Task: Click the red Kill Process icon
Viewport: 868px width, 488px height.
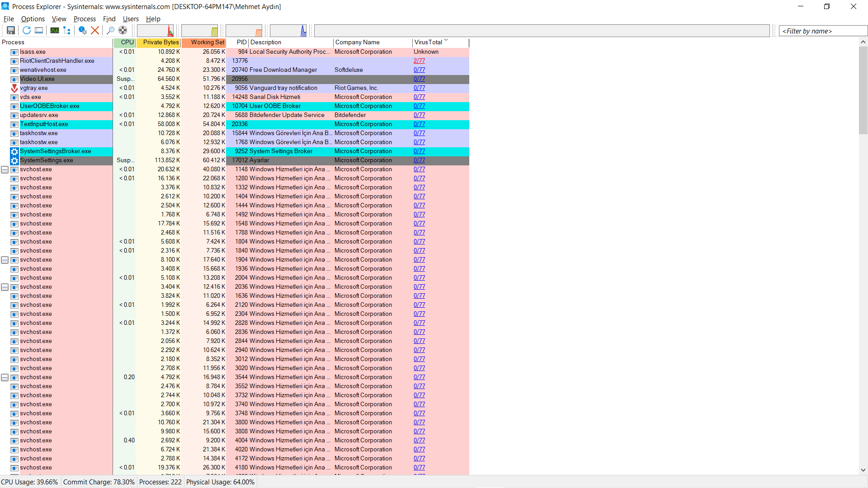Action: pos(95,30)
